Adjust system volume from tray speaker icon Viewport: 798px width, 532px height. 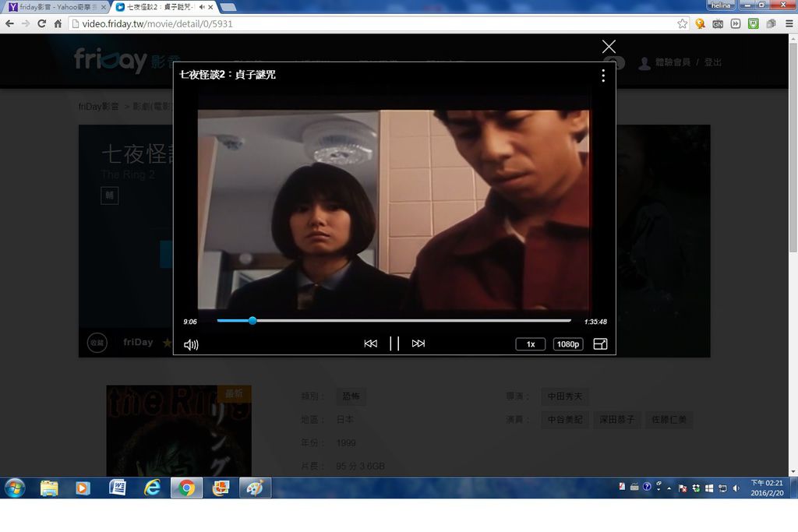click(736, 488)
